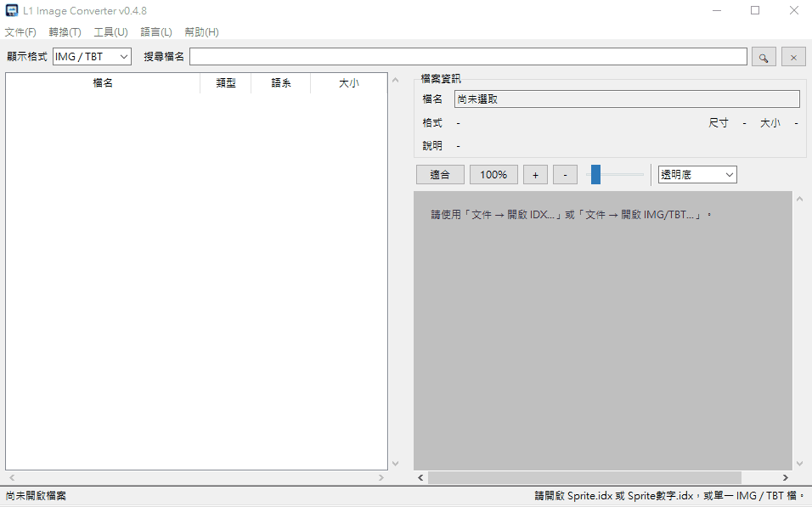Viewport: 812px width, 507px height.
Task: Sort the list by 類型 column header
Action: 226,83
